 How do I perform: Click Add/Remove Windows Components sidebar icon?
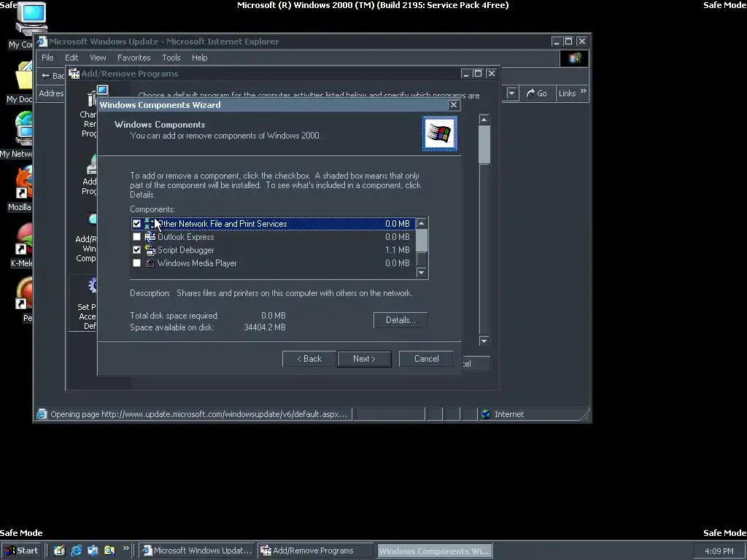point(93,219)
